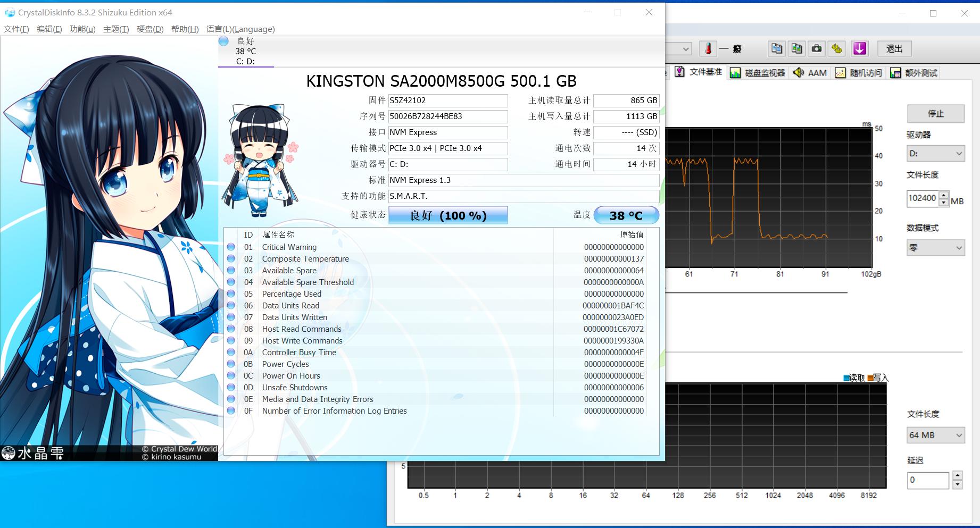The height and width of the screenshot is (528, 980).
Task: Click the copy screenshot to clipboard icon
Action: [x=796, y=49]
